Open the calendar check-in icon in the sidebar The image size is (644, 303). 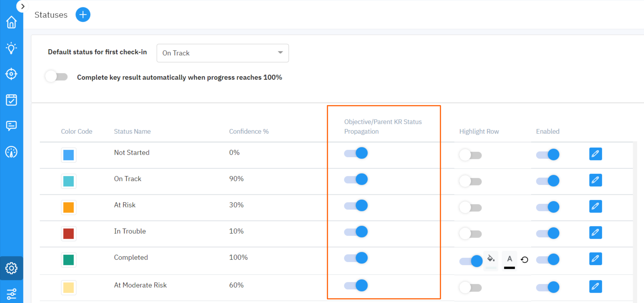11,100
